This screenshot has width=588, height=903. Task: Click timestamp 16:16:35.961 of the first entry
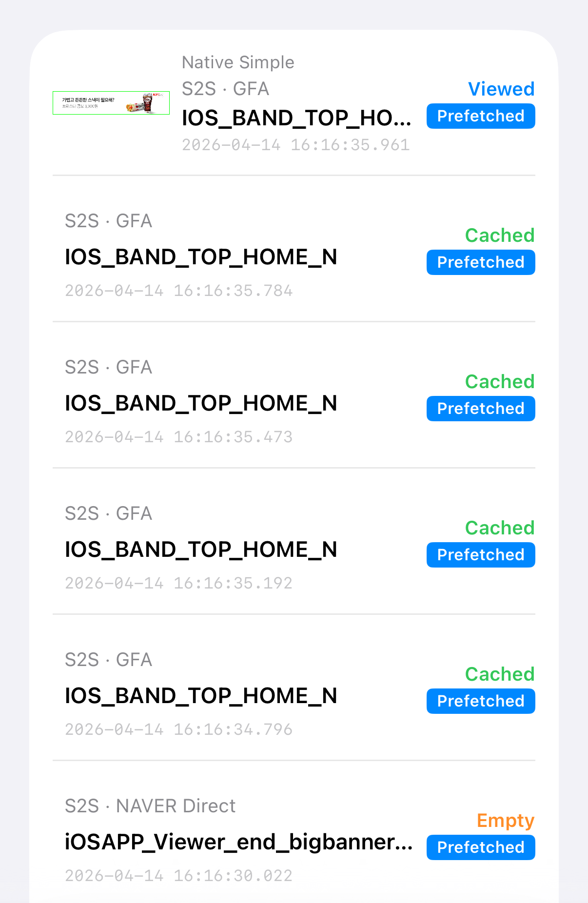(x=295, y=145)
